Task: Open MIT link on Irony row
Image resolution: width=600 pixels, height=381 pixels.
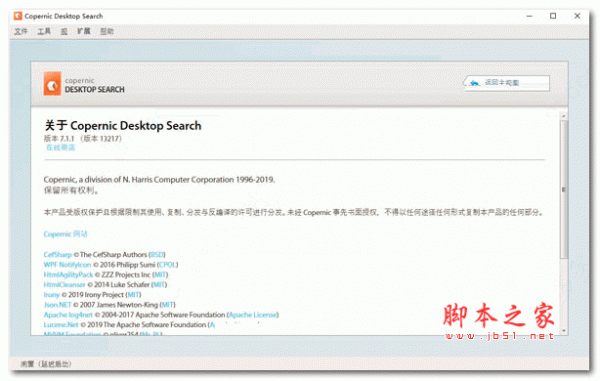Action: (134, 295)
